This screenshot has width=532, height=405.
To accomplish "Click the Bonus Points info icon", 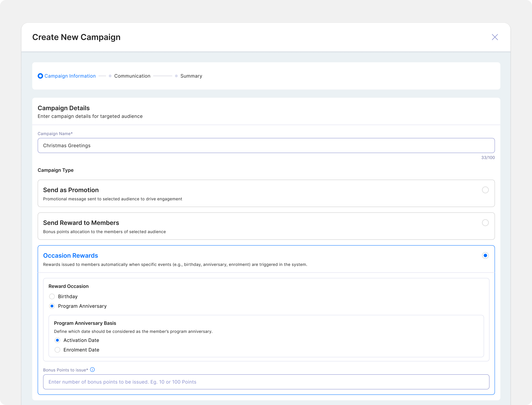I will pos(92,370).
